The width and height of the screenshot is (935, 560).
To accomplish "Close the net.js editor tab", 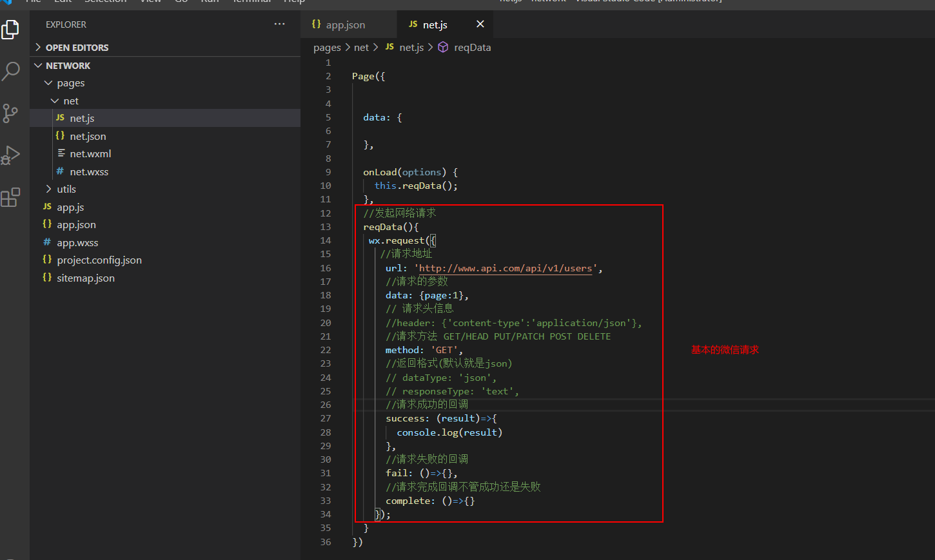I will tap(480, 24).
